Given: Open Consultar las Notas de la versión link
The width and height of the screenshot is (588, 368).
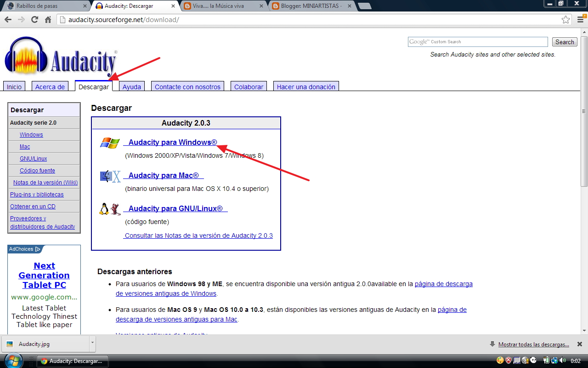Looking at the screenshot, I should (199, 236).
